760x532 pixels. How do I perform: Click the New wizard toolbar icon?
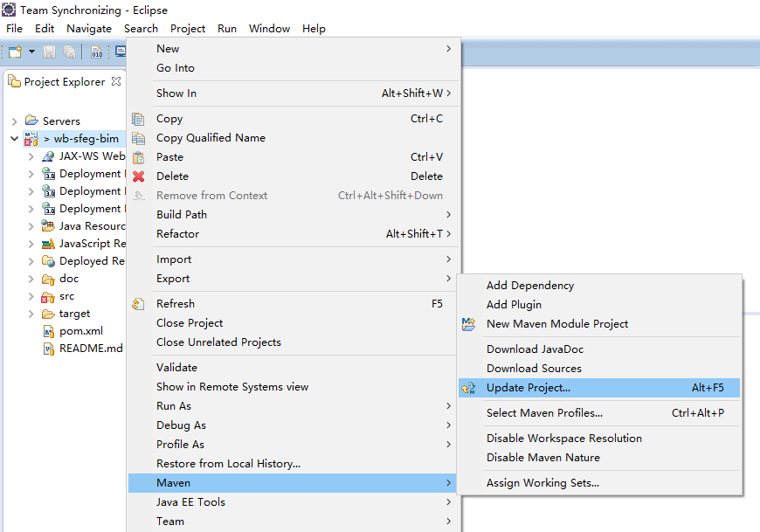[x=16, y=52]
